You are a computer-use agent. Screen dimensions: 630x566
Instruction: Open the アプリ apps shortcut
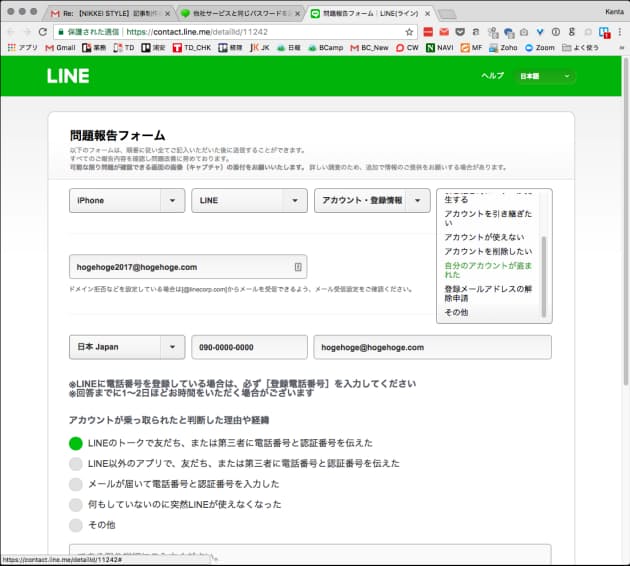coord(22,47)
